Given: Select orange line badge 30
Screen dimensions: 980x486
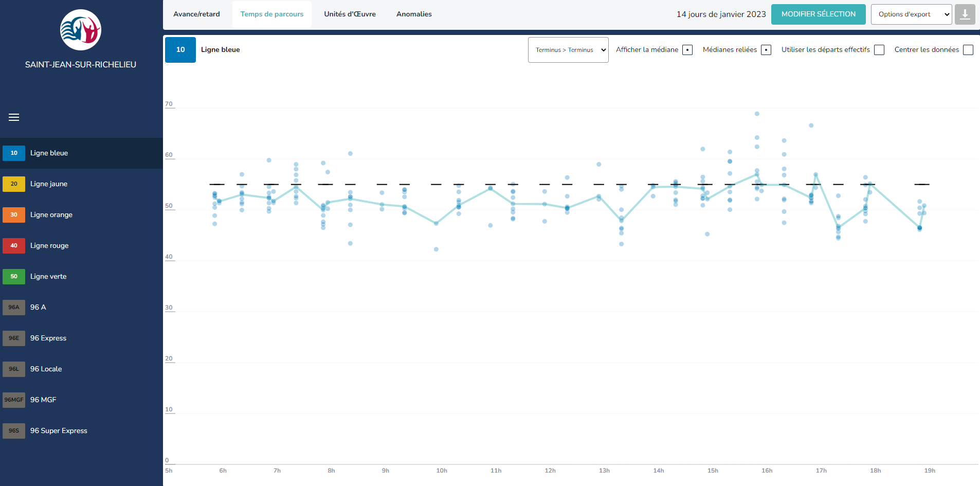Looking at the screenshot, I should pyautogui.click(x=14, y=215).
